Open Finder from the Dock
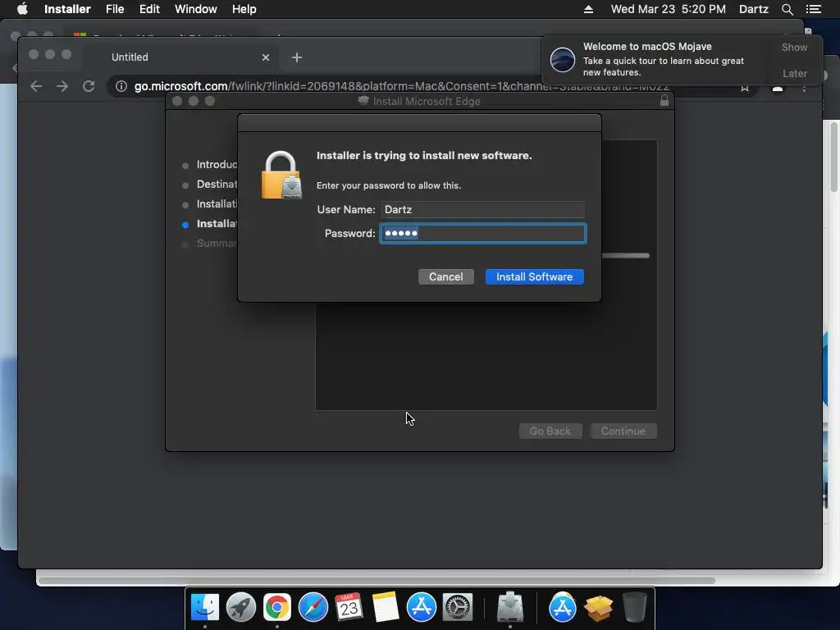This screenshot has width=840, height=630. click(x=205, y=608)
